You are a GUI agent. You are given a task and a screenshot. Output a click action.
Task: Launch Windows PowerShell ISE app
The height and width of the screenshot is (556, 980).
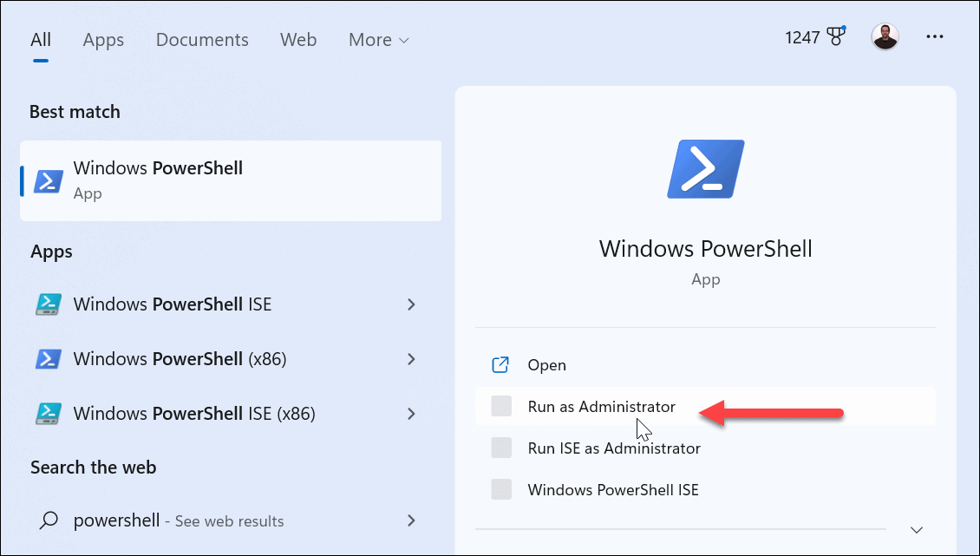click(x=172, y=304)
